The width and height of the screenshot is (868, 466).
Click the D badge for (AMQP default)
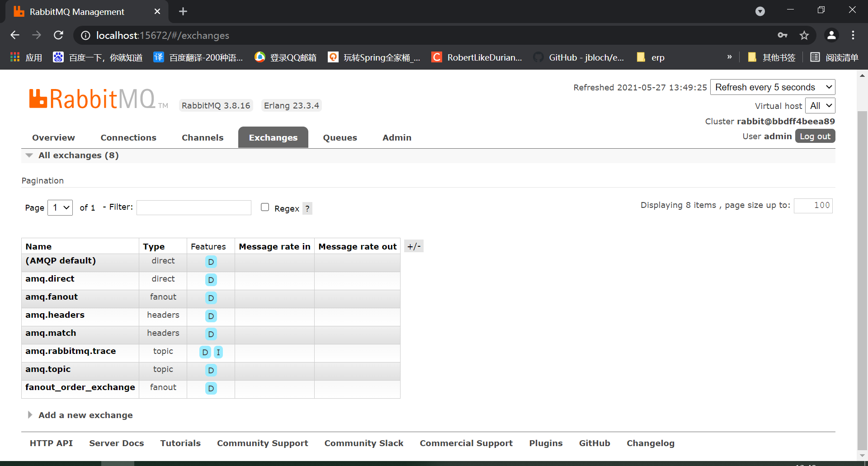211,262
